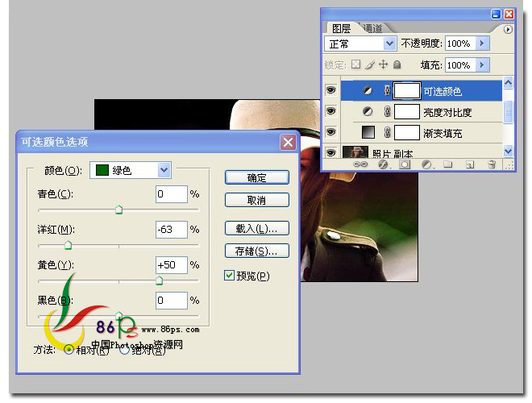This screenshot has width=532, height=403.
Task: Switch to the 图层 tab
Action: pyautogui.click(x=341, y=28)
